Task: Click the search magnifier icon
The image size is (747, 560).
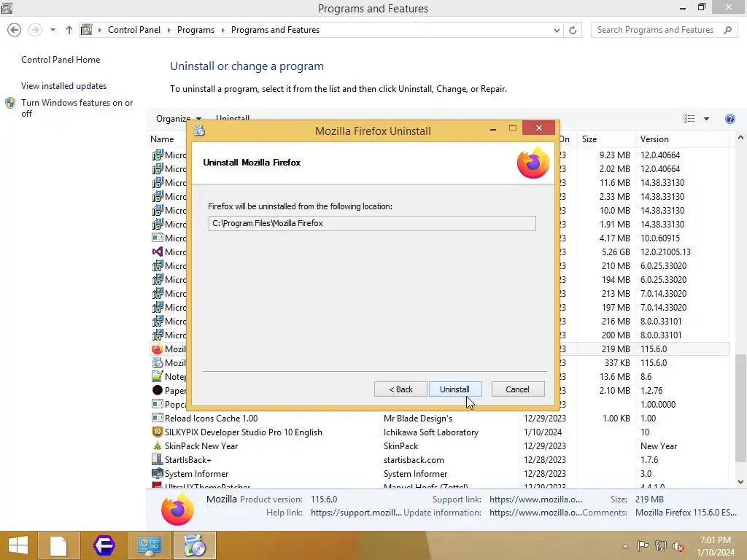Action: pyautogui.click(x=727, y=30)
